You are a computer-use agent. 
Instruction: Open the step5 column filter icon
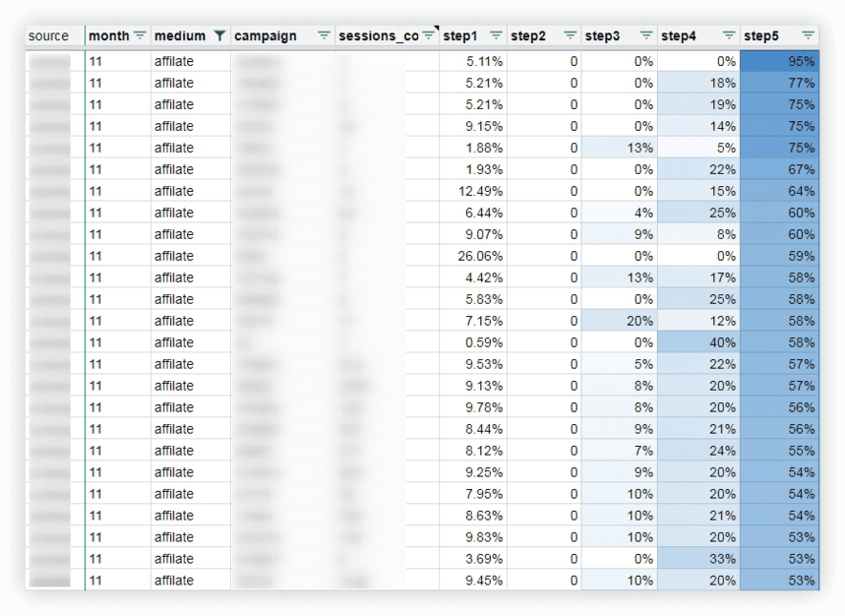(x=808, y=36)
